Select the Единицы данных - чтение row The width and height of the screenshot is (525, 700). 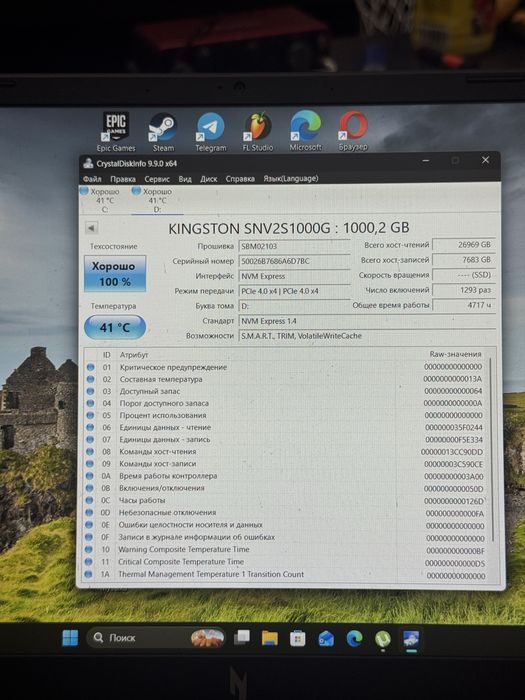click(x=286, y=428)
